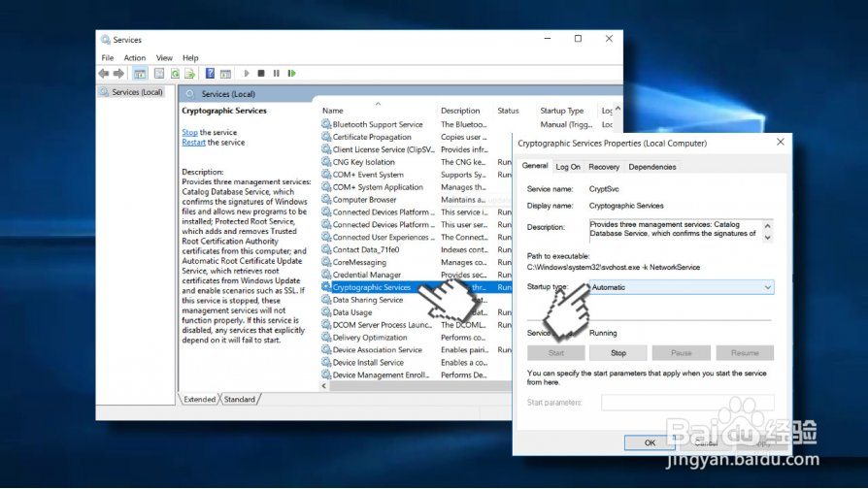Screen dimensions: 868x489
Task: Click the Pause Service toolbar icon
Action: point(277,73)
